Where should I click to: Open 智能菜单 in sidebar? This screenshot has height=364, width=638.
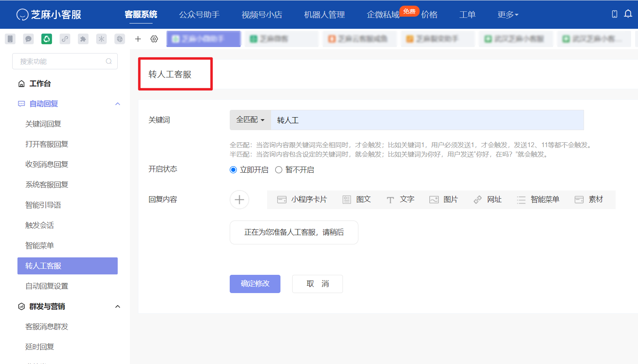tap(39, 246)
